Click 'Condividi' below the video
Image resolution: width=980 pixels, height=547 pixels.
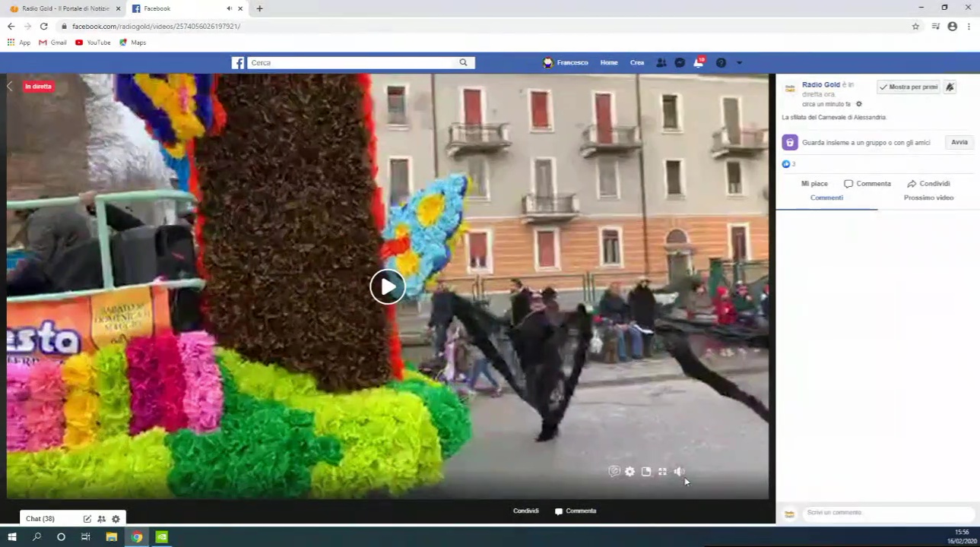526,511
